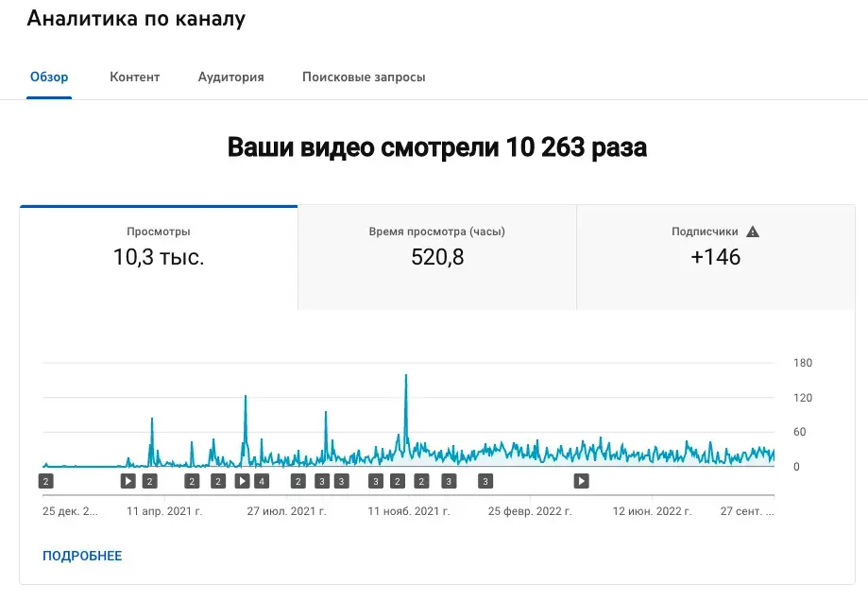Click the ПОДРОБНЕЕ link
The image size is (868, 601).
click(82, 556)
